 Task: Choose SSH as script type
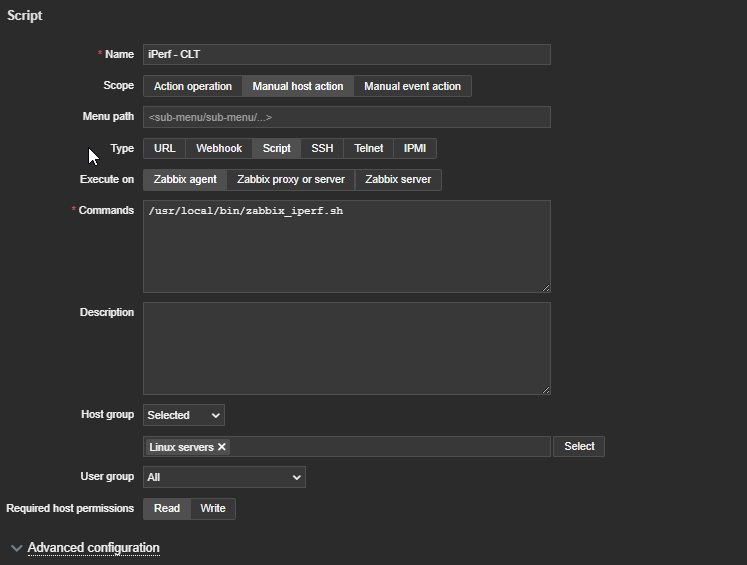[322, 148]
